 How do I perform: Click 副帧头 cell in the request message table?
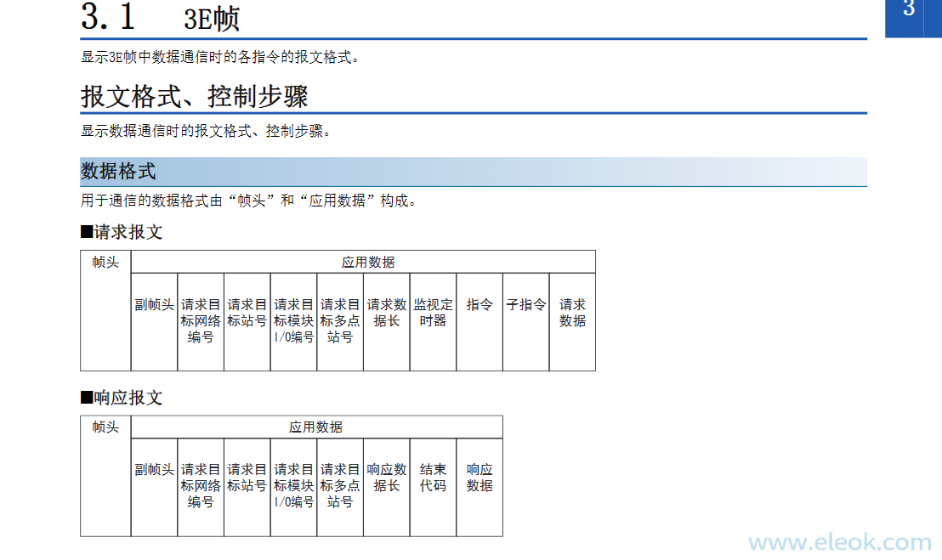[154, 305]
